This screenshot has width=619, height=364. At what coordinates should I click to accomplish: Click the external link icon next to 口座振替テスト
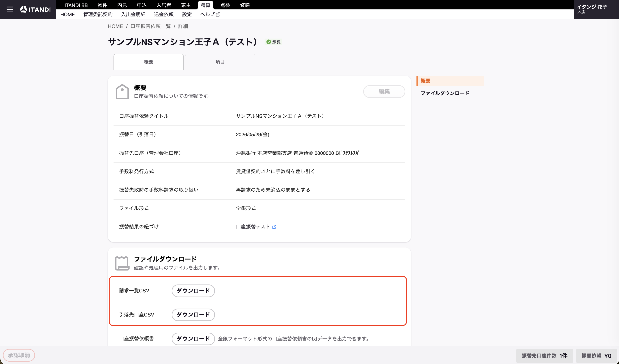click(274, 227)
